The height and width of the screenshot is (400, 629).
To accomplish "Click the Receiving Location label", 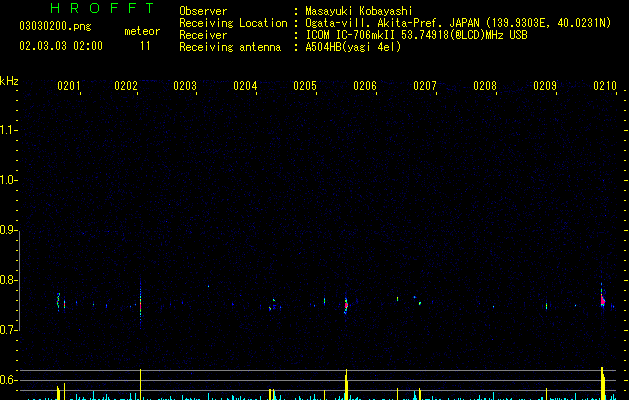I will tap(233, 23).
